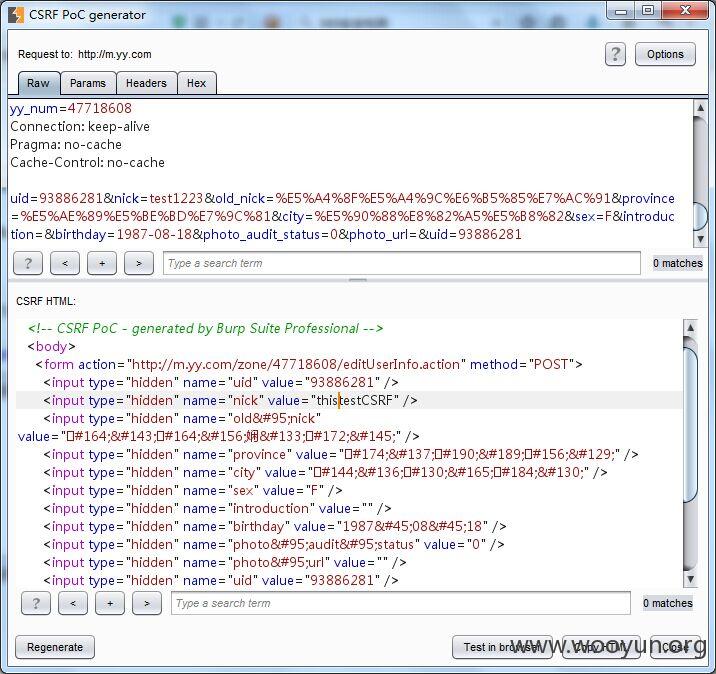This screenshot has width=716, height=674.
Task: Click the request pane scroll-down arrow
Action: 700,239
